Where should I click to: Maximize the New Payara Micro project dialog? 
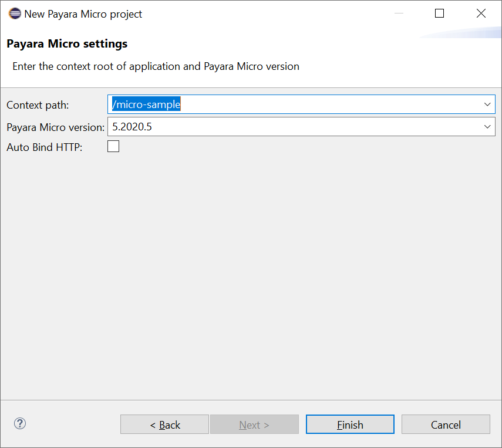[439, 14]
